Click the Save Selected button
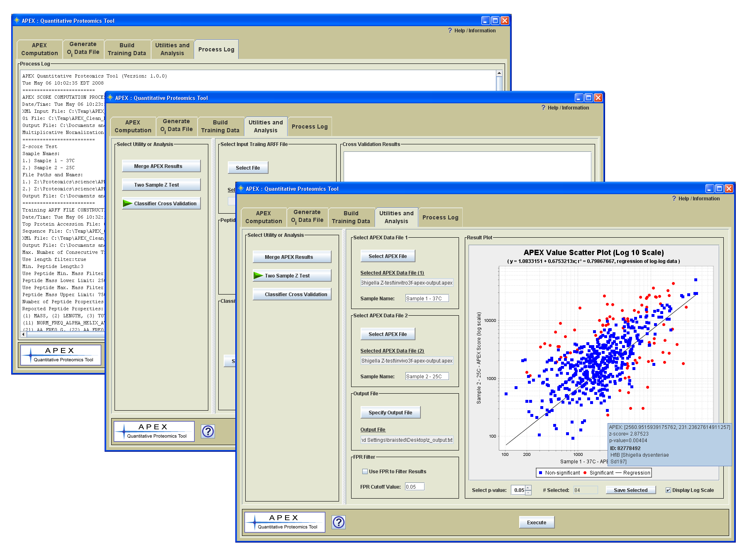Viewport: 747px width, 560px height. tap(631, 490)
